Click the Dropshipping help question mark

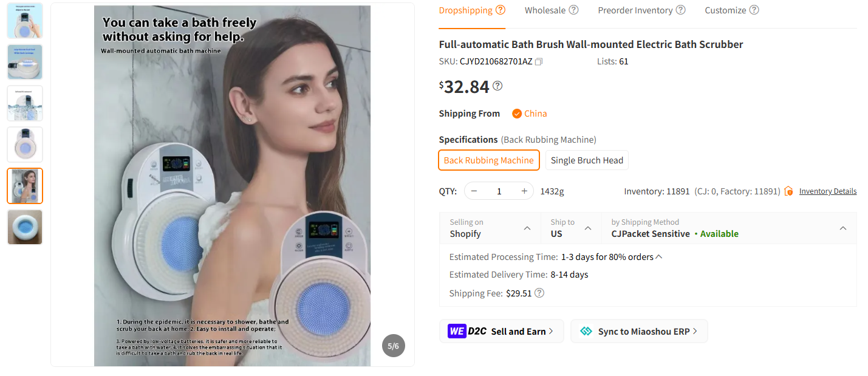[x=501, y=10]
